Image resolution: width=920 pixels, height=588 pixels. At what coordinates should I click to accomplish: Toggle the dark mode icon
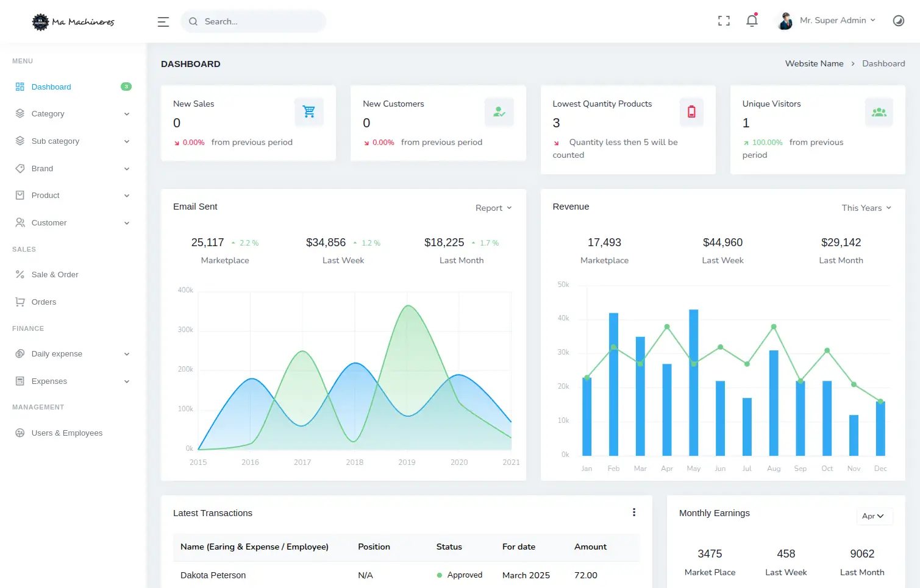[899, 21]
